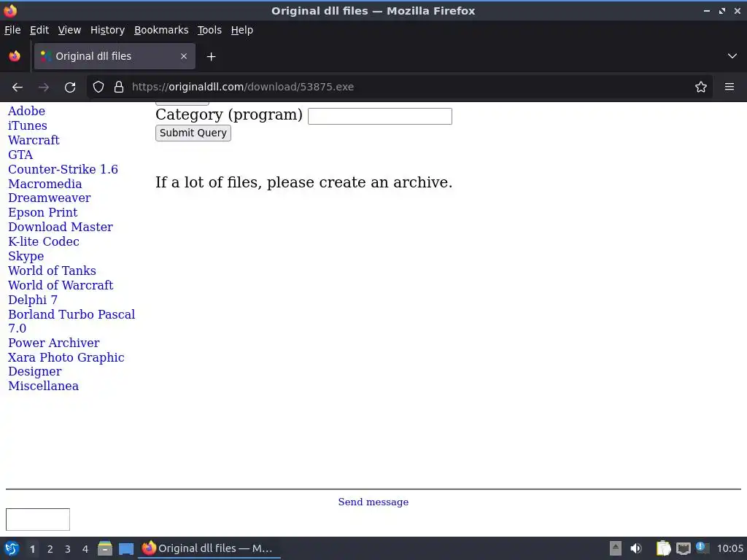Open the Delphi 7 link
This screenshot has height=560, width=747.
[x=33, y=300]
